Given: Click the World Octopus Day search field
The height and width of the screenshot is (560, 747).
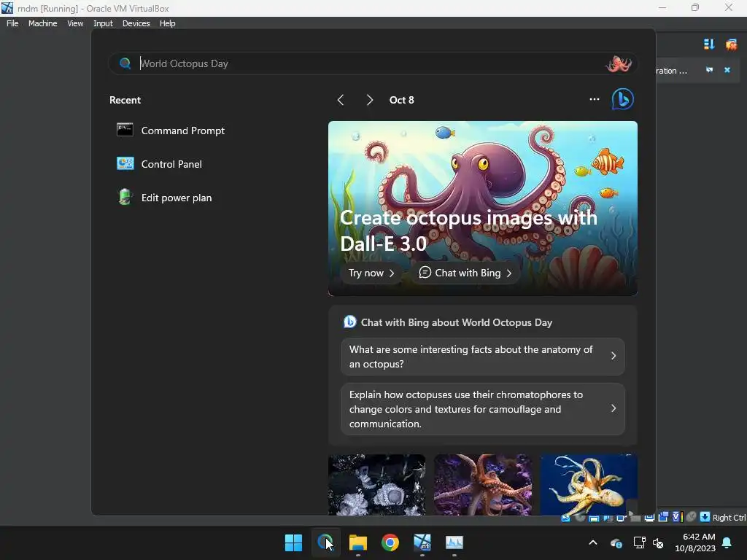Looking at the screenshot, I should click(x=373, y=63).
